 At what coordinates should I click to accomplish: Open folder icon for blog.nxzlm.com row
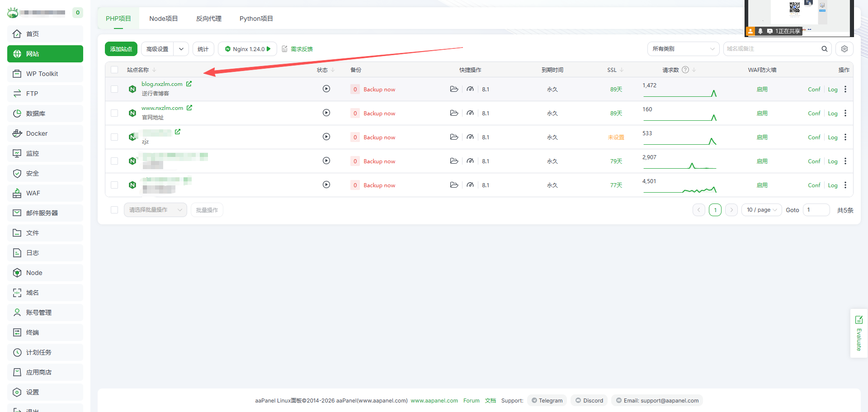click(454, 89)
